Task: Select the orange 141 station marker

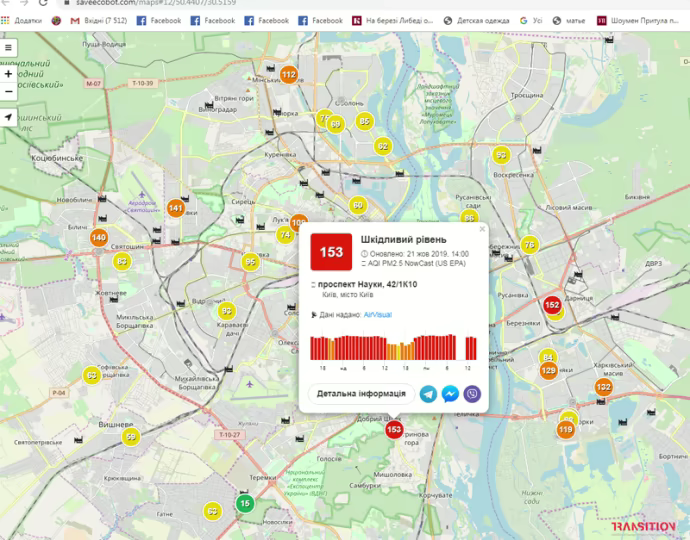Action: click(x=176, y=209)
